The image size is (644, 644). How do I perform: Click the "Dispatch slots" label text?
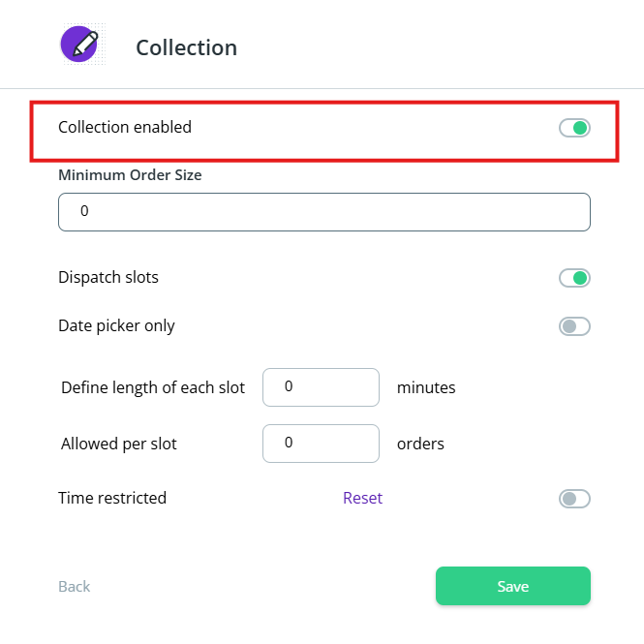tap(108, 277)
